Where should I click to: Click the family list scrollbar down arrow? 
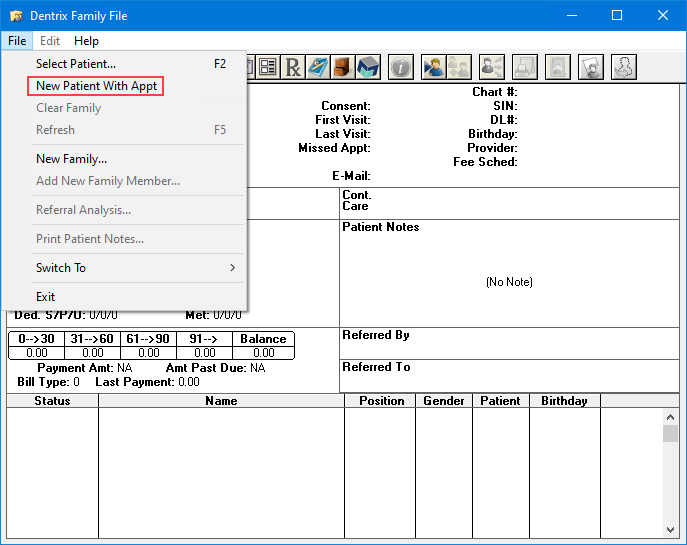[670, 528]
